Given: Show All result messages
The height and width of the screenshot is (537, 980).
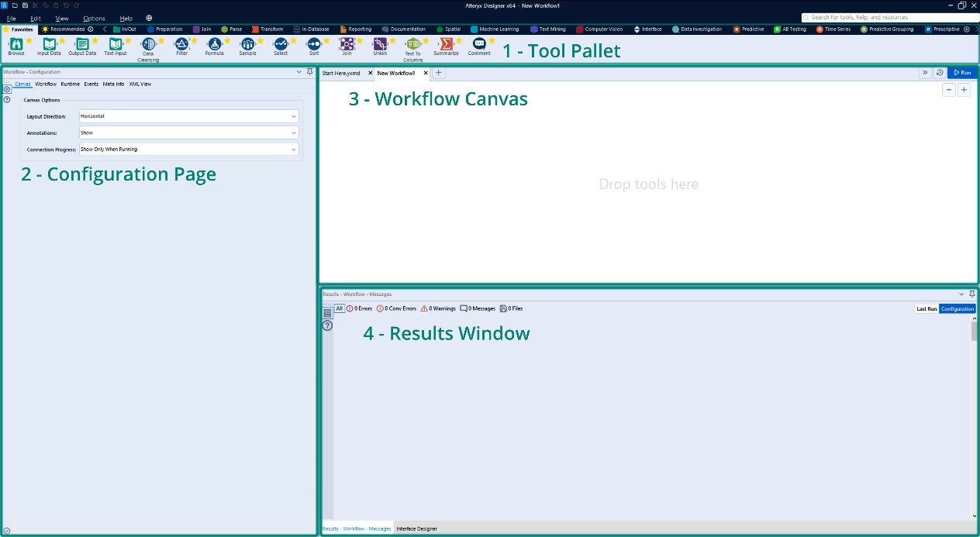Looking at the screenshot, I should 340,308.
